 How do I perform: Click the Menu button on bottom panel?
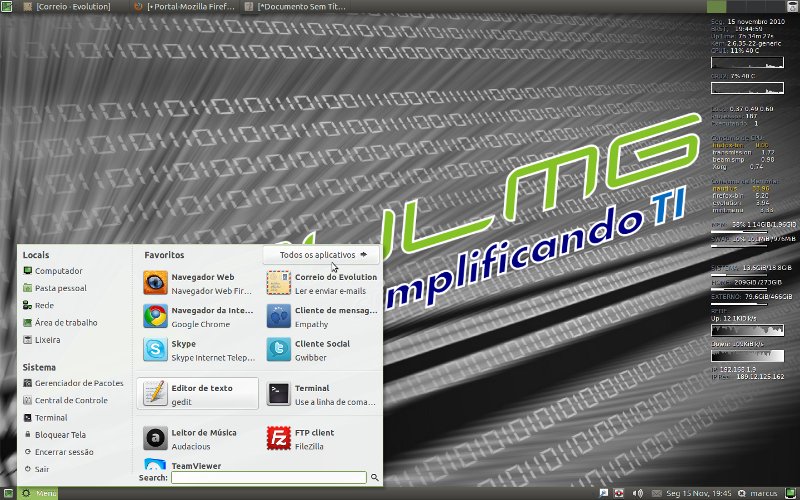[38, 493]
